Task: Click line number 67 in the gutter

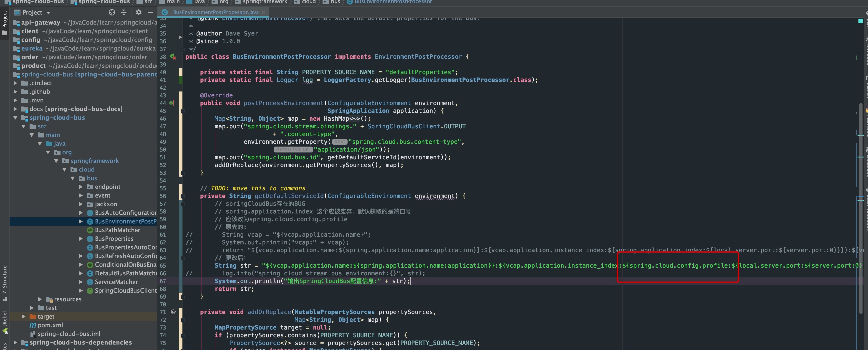Action: coord(163,281)
